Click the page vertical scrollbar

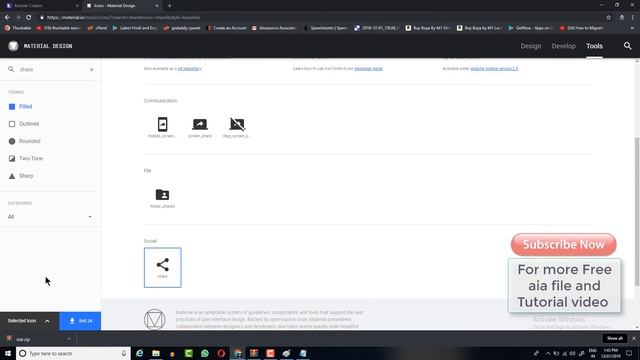(x=637, y=212)
